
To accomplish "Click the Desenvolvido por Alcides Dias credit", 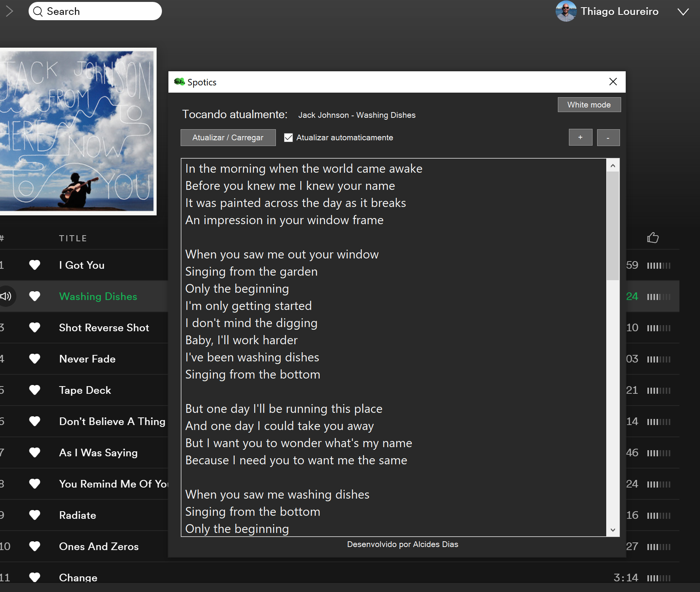I will [x=402, y=544].
